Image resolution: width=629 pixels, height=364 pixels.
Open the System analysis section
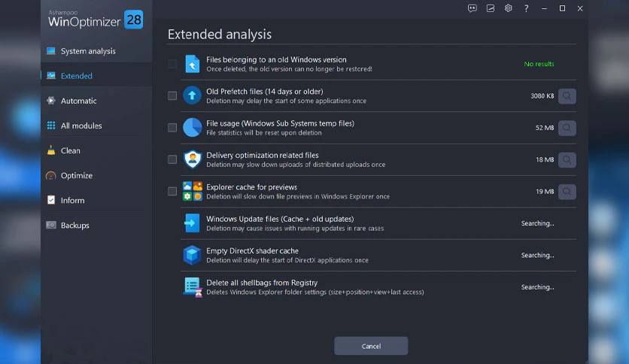pyautogui.click(x=96, y=51)
